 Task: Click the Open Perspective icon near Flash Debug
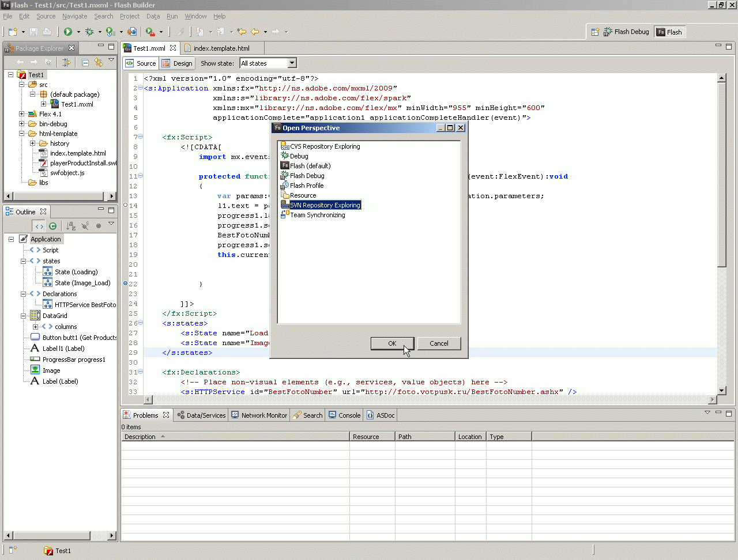point(595,32)
